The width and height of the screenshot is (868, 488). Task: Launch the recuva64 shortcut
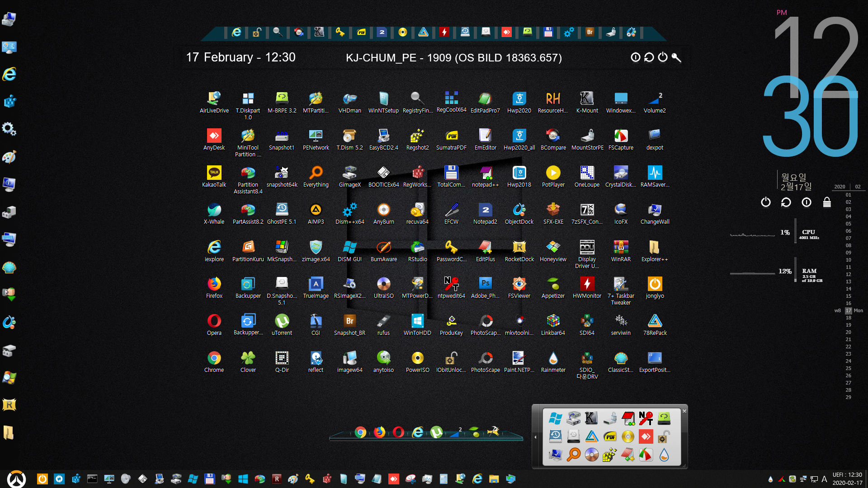point(417,213)
